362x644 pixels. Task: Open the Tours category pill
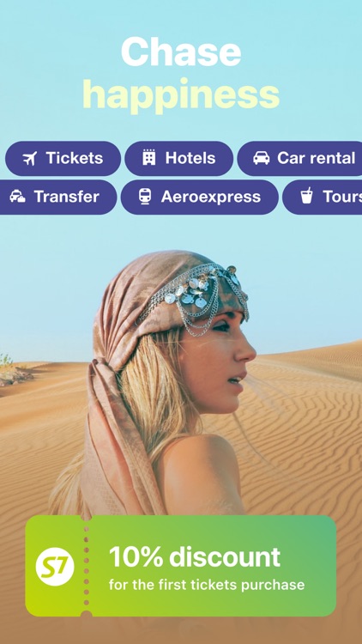click(x=323, y=197)
